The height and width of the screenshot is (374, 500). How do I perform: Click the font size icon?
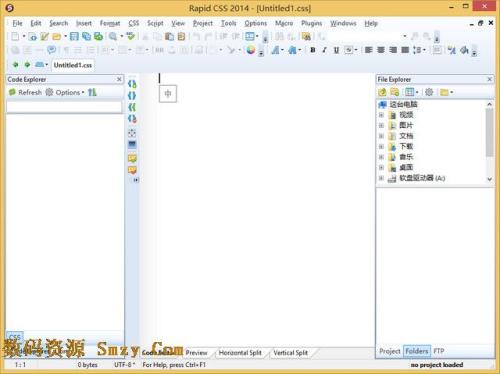pos(293,50)
